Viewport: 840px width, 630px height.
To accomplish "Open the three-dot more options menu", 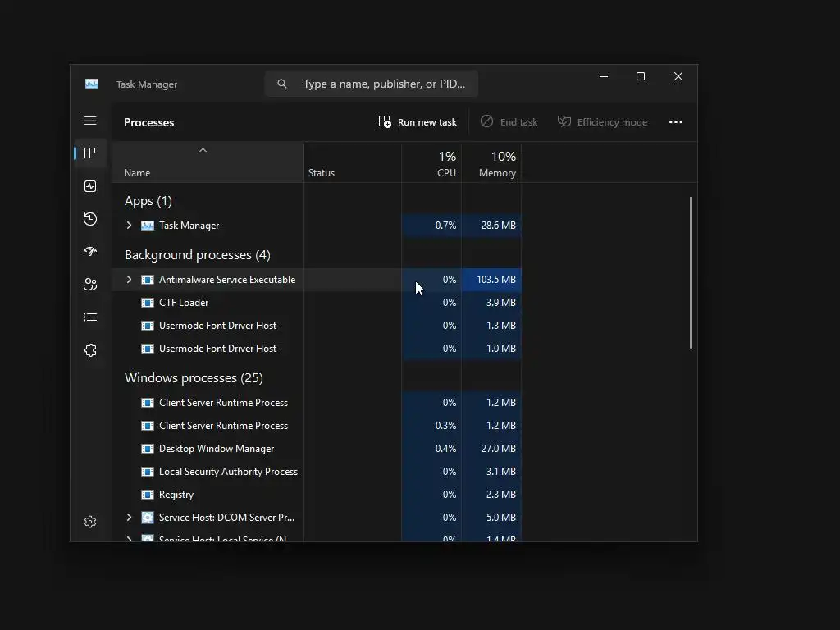I will 676,122.
